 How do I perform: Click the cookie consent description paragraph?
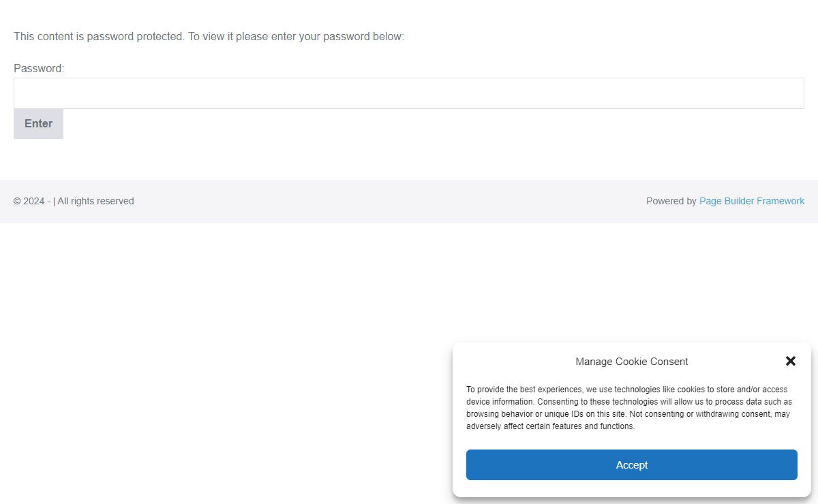pos(629,408)
